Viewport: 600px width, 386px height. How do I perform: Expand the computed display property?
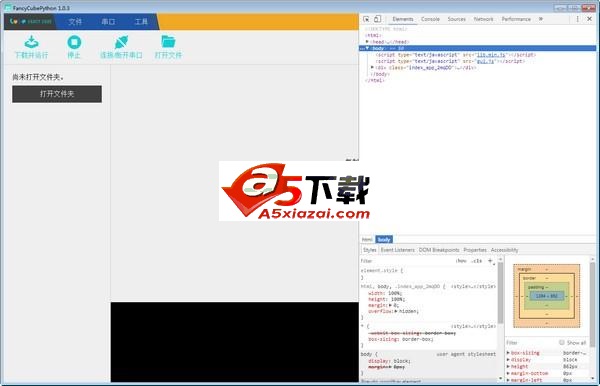click(508, 360)
